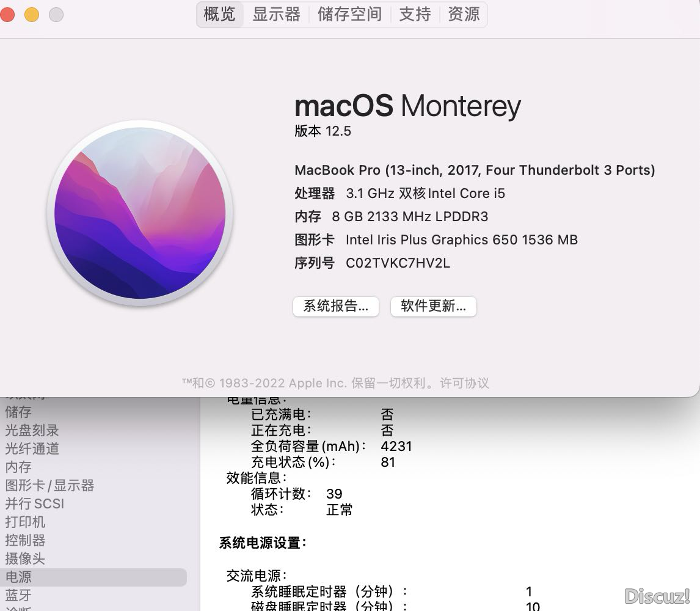Select the 支持 tab
This screenshot has width=700, height=611.
pos(415,14)
